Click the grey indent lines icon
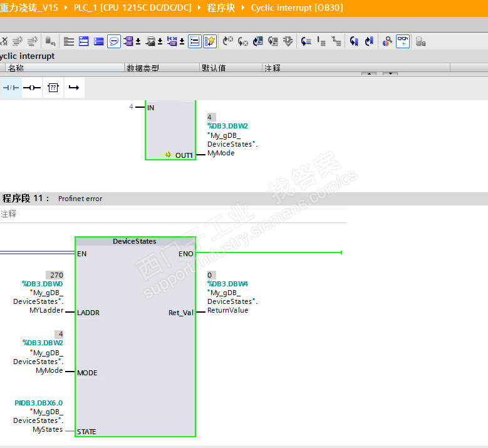 pos(321,41)
